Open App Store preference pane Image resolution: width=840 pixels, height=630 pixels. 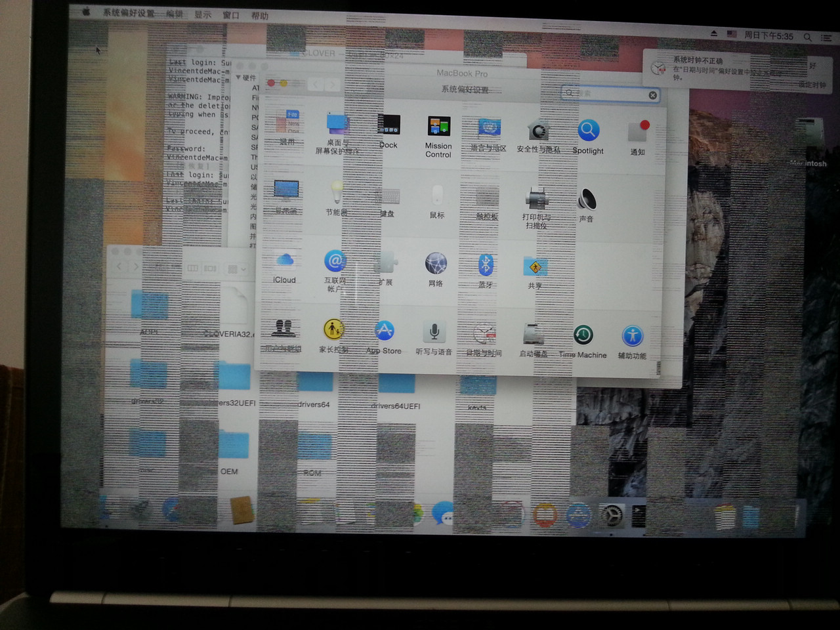point(384,337)
